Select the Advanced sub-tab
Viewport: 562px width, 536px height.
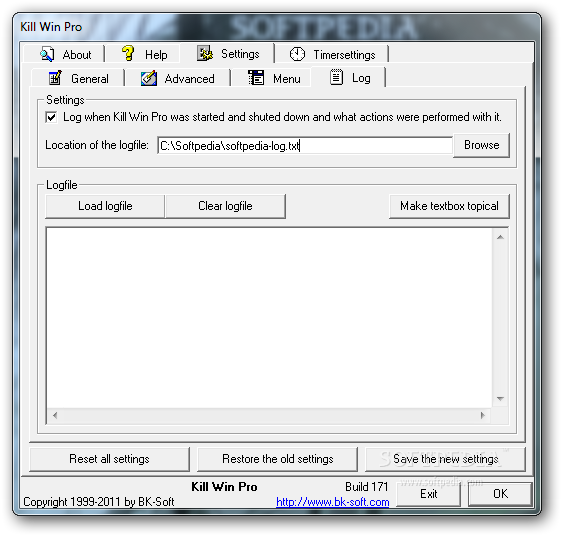(x=178, y=78)
